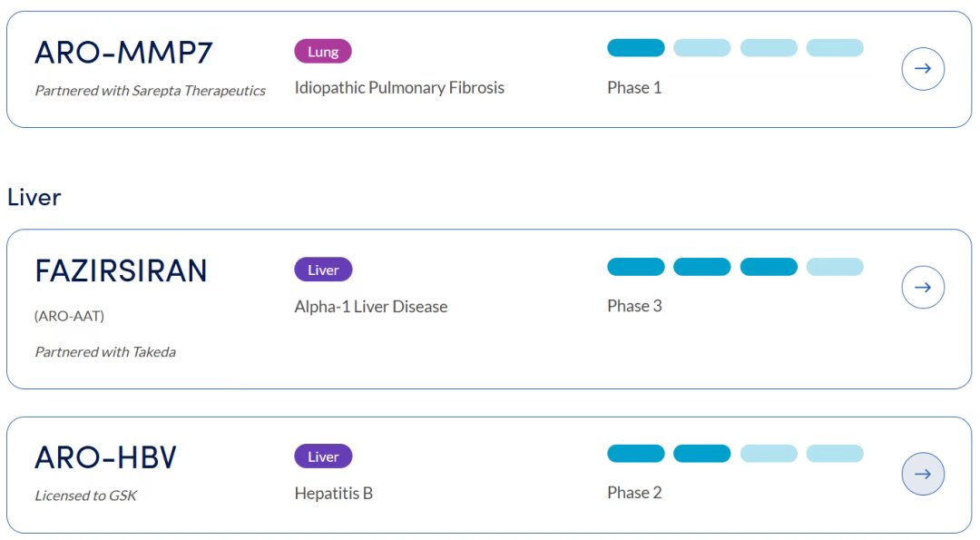The height and width of the screenshot is (540, 980).
Task: Click Partnered with Sarepta Therapeutics text
Action: (x=150, y=91)
